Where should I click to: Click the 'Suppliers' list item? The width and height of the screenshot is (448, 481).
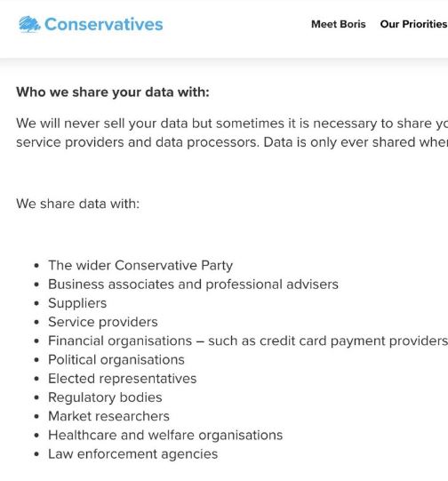click(77, 303)
